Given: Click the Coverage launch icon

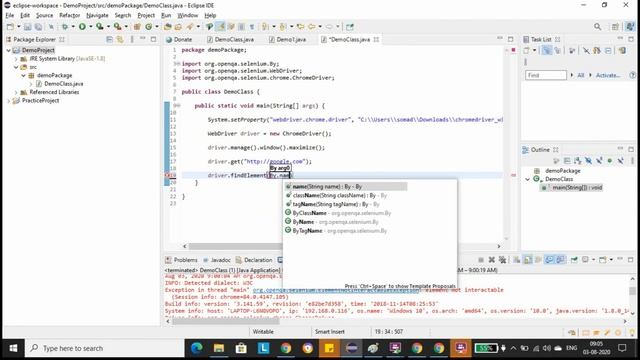Looking at the screenshot, I should (x=100, y=27).
